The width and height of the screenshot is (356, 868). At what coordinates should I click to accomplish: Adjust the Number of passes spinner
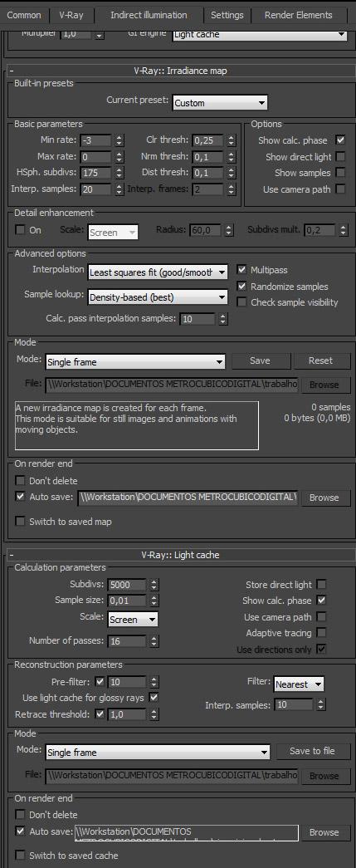(x=154, y=641)
